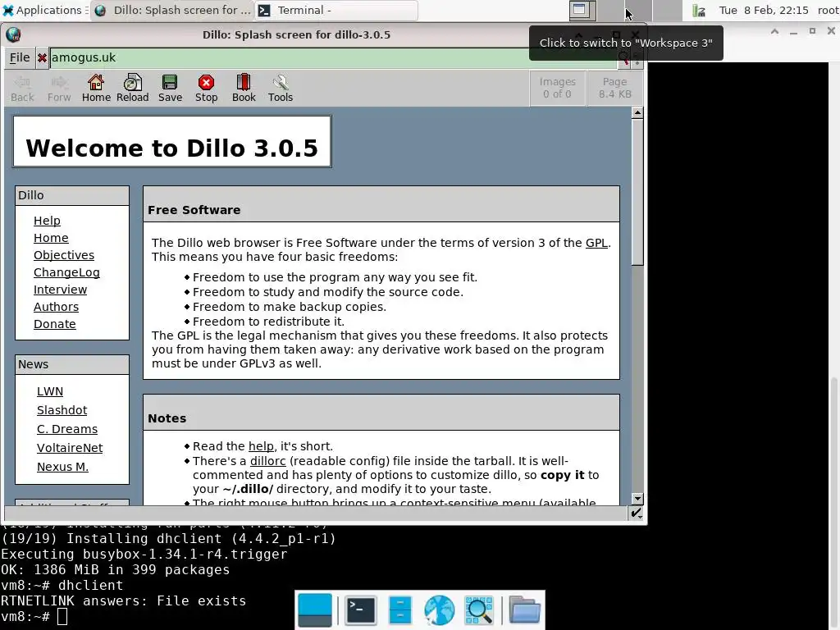Follow the help link in Notes

click(261, 446)
